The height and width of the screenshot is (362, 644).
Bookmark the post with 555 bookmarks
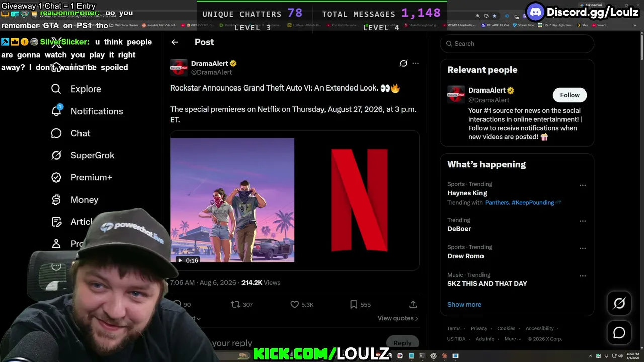point(354,304)
